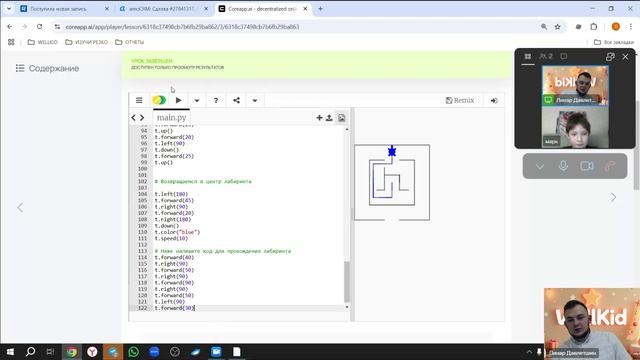The height and width of the screenshot is (360, 640).
Task: Click line 110 t.color("blue")
Action: [178, 232]
